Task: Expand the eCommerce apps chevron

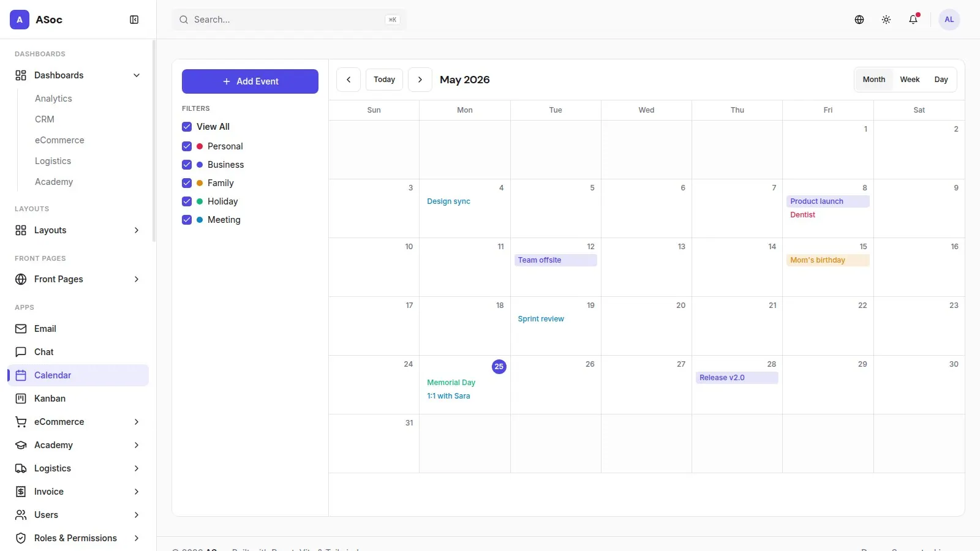Action: tap(137, 422)
